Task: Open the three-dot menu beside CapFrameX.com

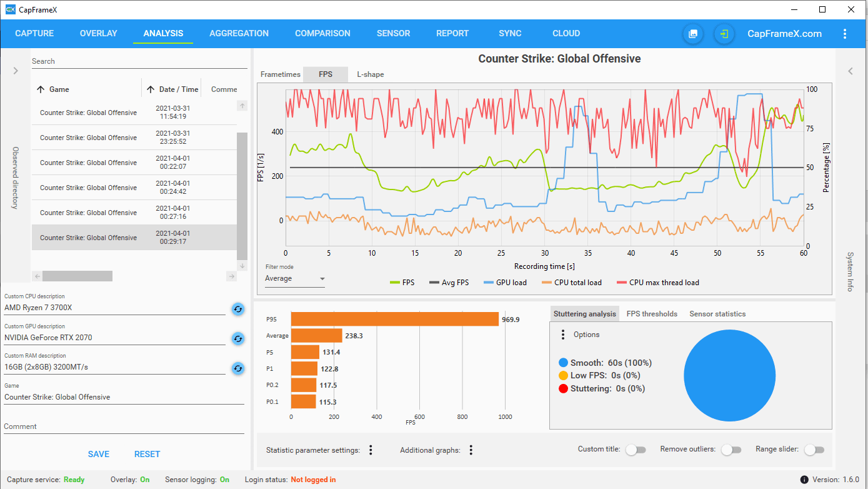Action: pyautogui.click(x=845, y=34)
